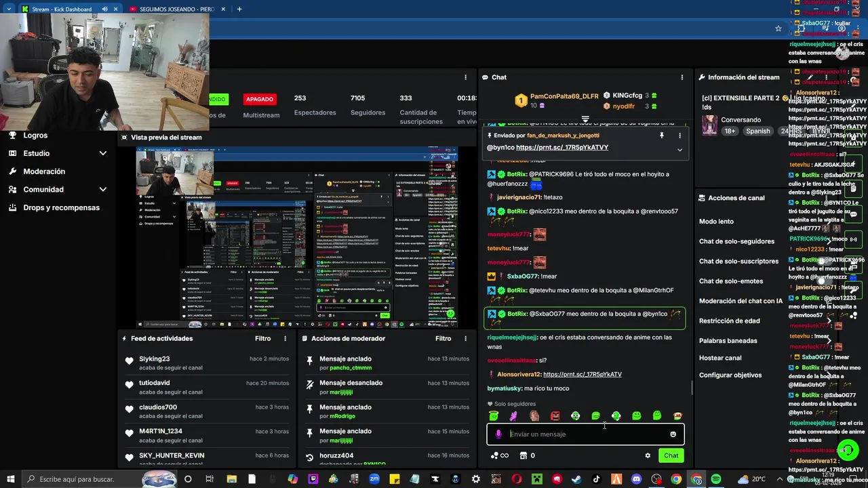
Task: Open File Explorer from the taskbar
Action: point(231,479)
